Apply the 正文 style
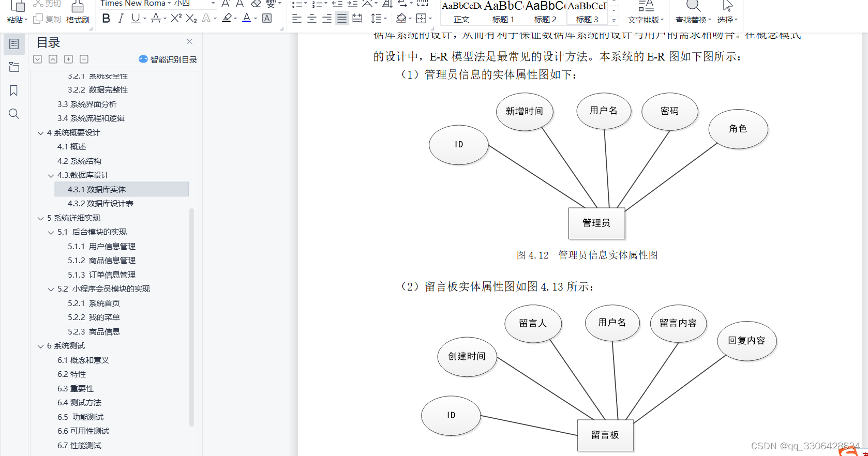The image size is (868, 456). (x=461, y=12)
